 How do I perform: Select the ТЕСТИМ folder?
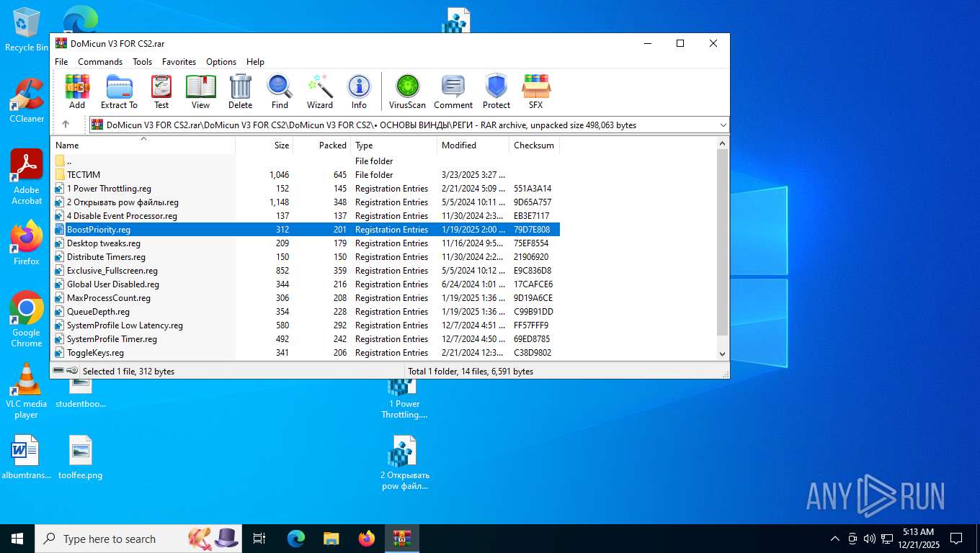(x=306, y=175)
